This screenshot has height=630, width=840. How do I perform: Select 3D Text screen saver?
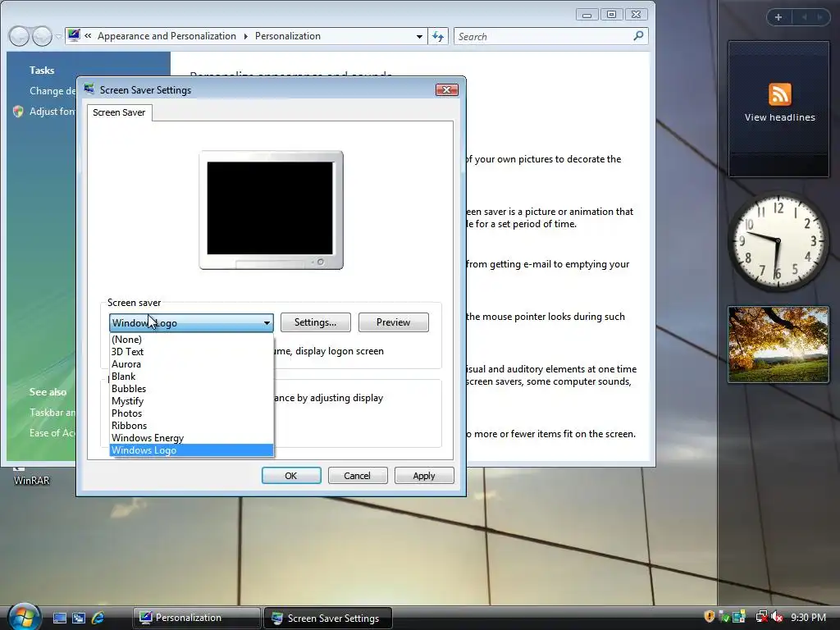coord(191,351)
